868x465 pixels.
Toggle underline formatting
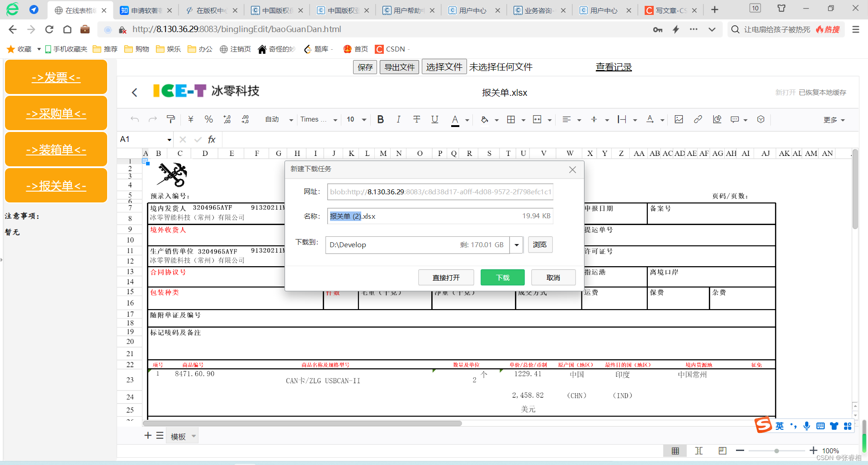point(434,119)
